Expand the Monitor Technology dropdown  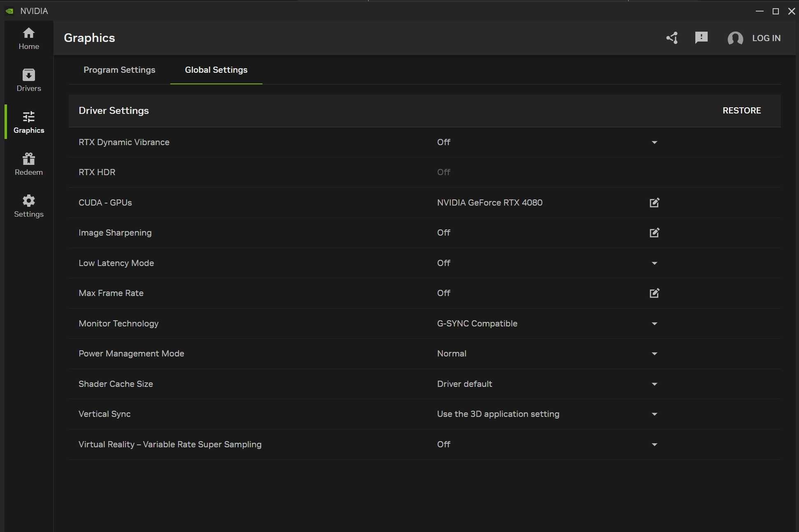[x=654, y=324]
